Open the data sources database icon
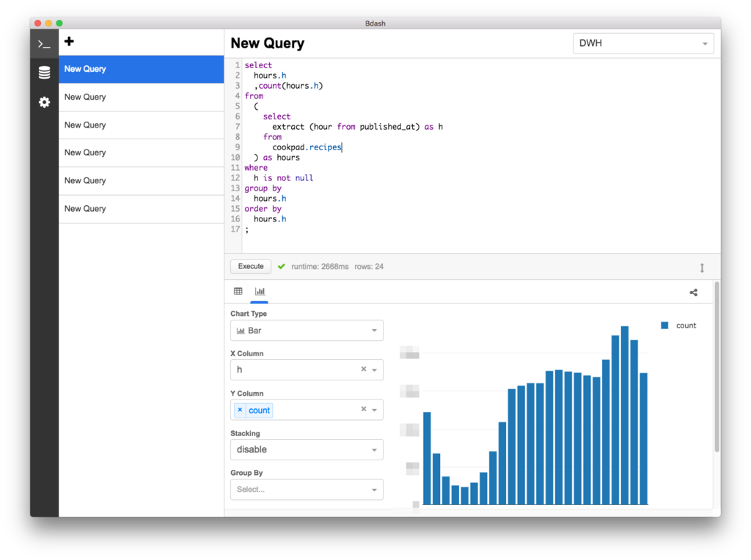The width and height of the screenshot is (751, 560). (x=44, y=73)
